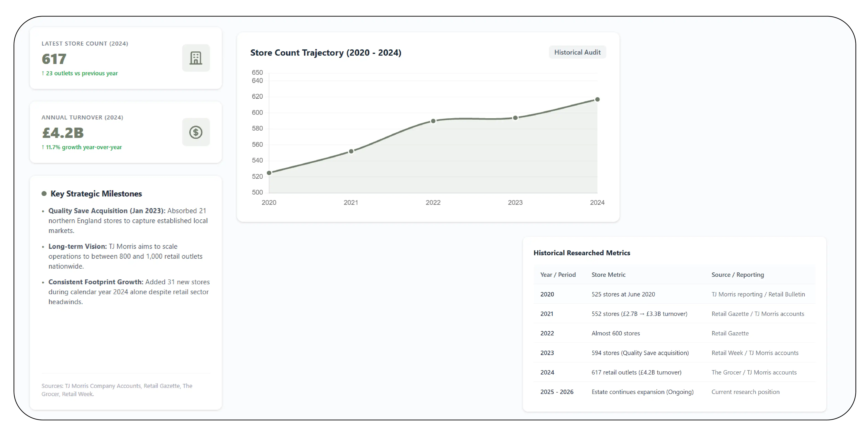The width and height of the screenshot is (868, 431).
Task: Click the 'Annual Turnover (2024)' label
Action: coord(82,117)
